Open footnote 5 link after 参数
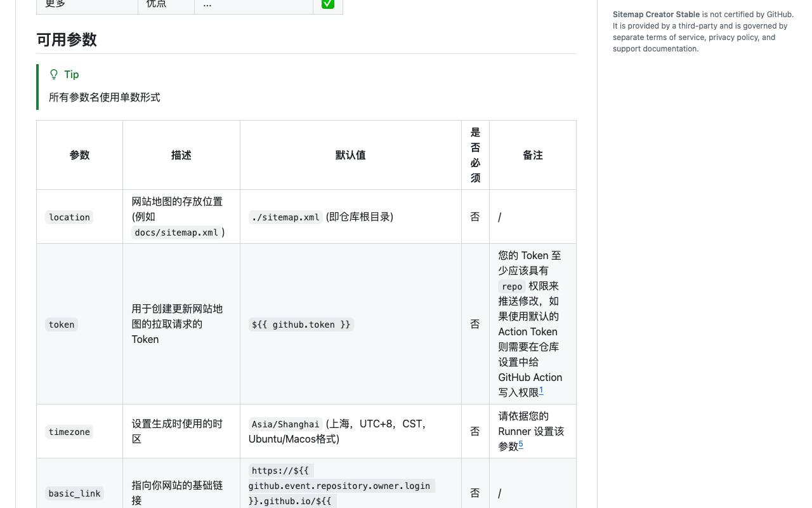Image resolution: width=812 pixels, height=508 pixels. click(x=521, y=444)
